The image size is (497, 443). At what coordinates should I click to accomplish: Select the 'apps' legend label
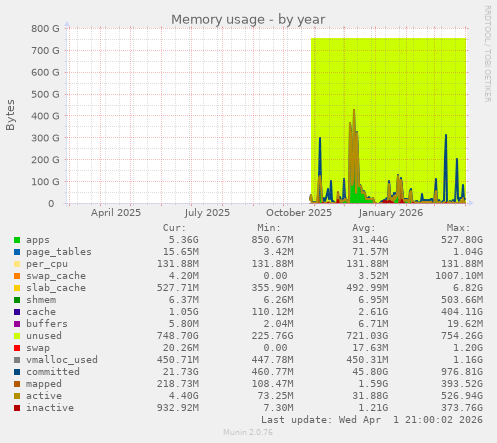(x=38, y=240)
